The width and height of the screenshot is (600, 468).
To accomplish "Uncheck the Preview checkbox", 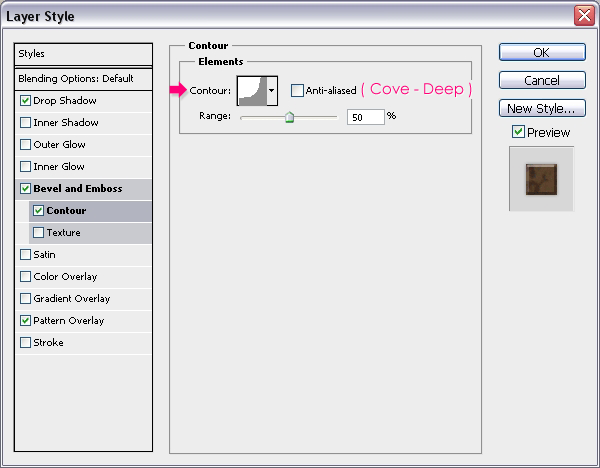I will tap(517, 132).
